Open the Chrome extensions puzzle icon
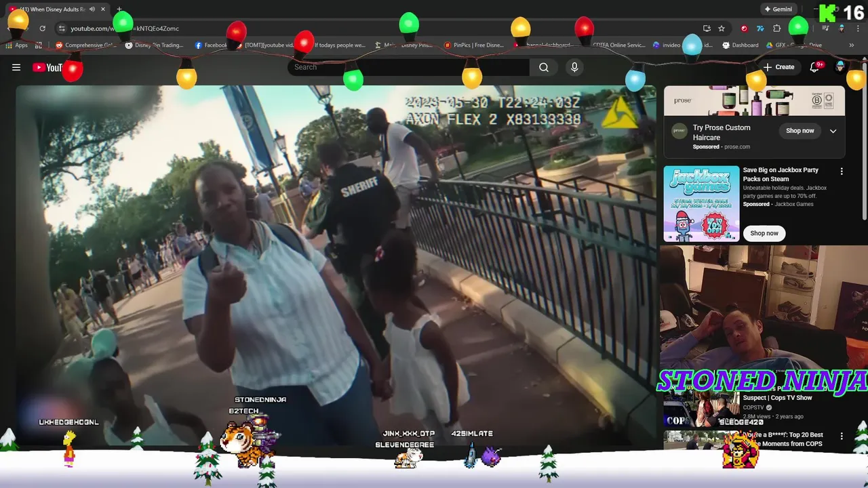The height and width of the screenshot is (488, 868). [x=777, y=28]
